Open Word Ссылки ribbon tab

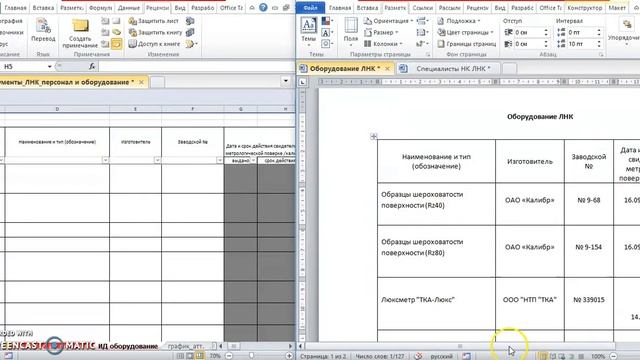click(x=422, y=8)
